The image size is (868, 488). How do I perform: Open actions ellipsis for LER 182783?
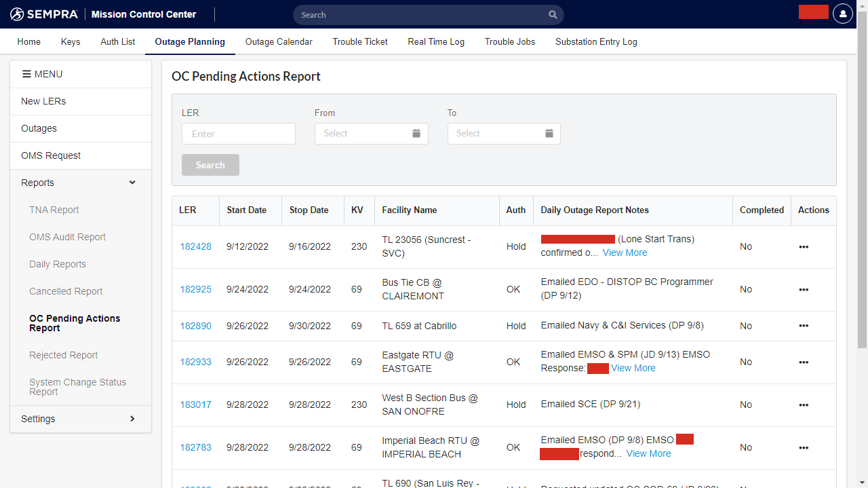804,448
